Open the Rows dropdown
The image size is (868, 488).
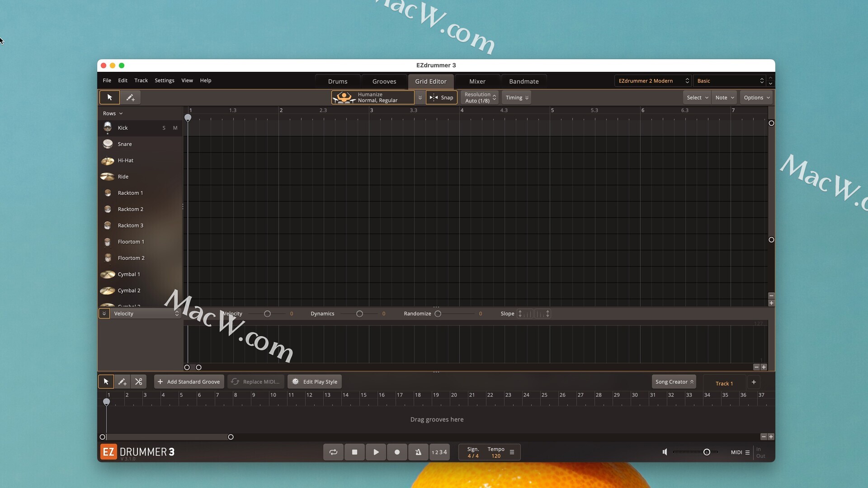click(113, 113)
